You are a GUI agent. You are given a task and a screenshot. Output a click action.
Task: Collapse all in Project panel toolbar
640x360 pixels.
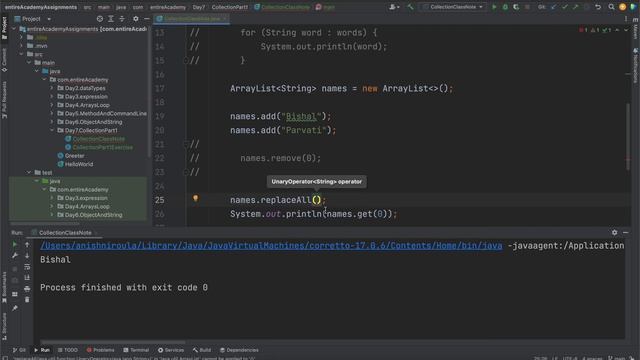122,19
